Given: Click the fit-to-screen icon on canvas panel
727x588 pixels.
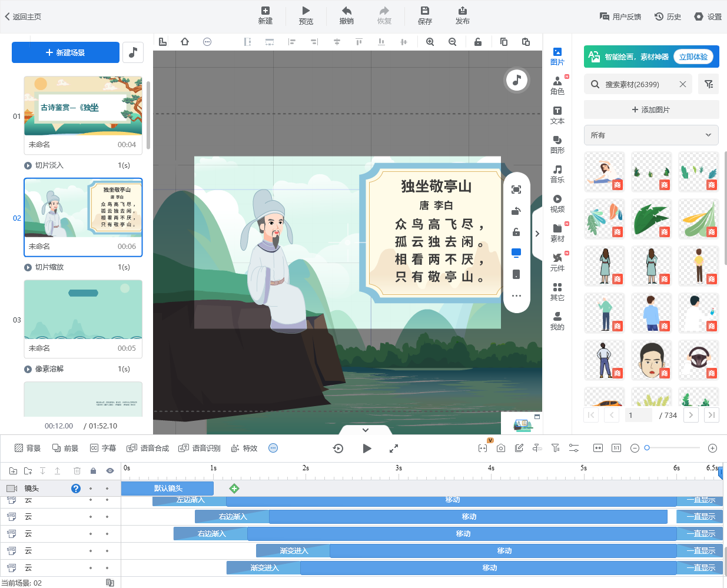Looking at the screenshot, I should pos(516,190).
